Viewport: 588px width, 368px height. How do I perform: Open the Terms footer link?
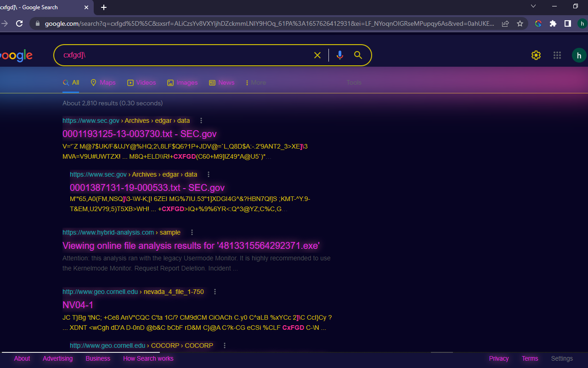click(x=530, y=358)
